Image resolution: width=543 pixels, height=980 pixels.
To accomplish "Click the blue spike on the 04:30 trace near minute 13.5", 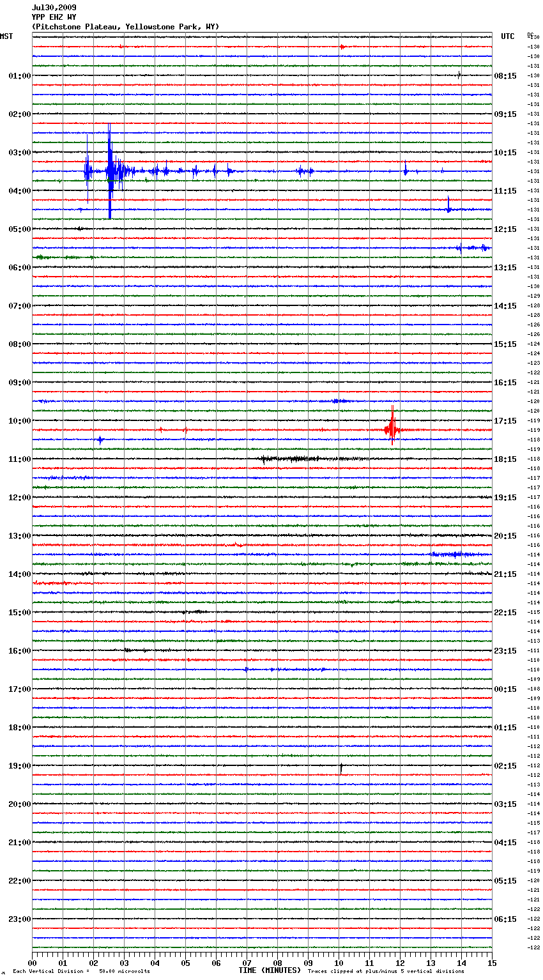I will [449, 205].
